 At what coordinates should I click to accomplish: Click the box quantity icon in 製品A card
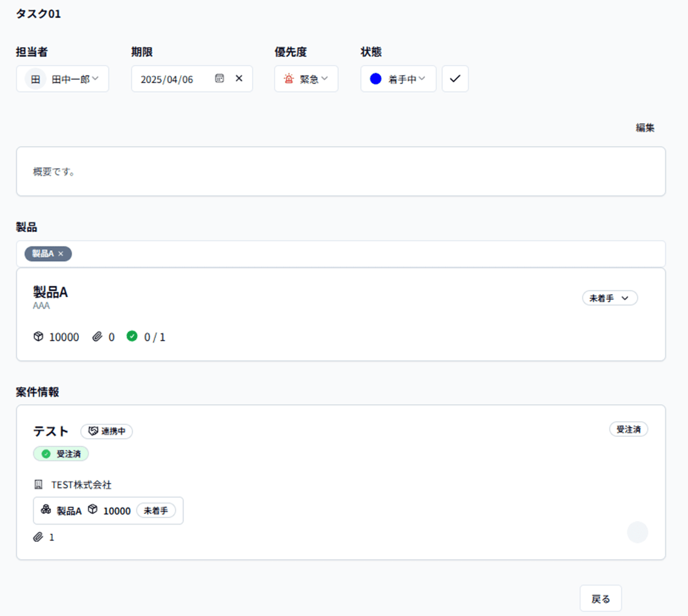point(38,337)
